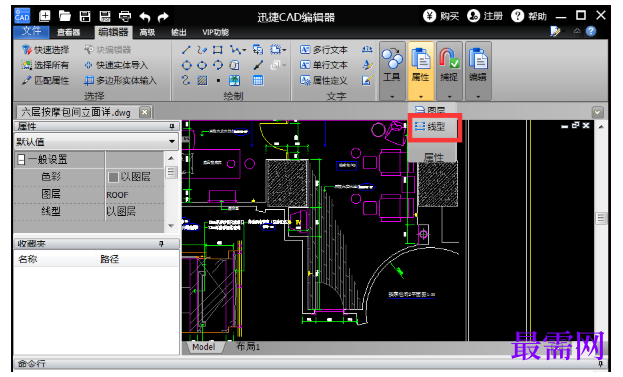
Task: Select the Polyline draw tool
Action: 235,50
